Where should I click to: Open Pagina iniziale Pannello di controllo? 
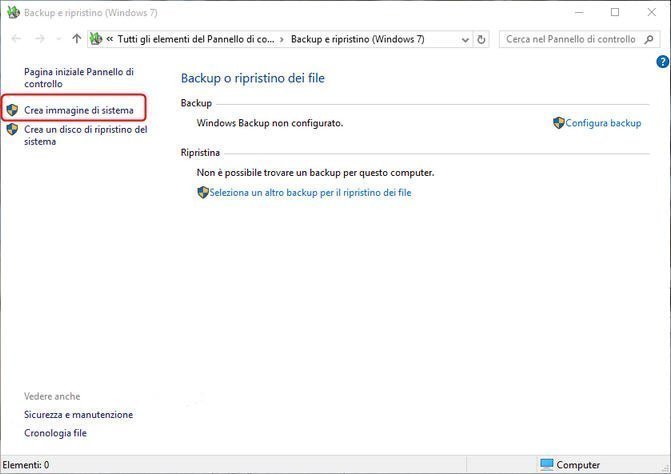pos(79,78)
